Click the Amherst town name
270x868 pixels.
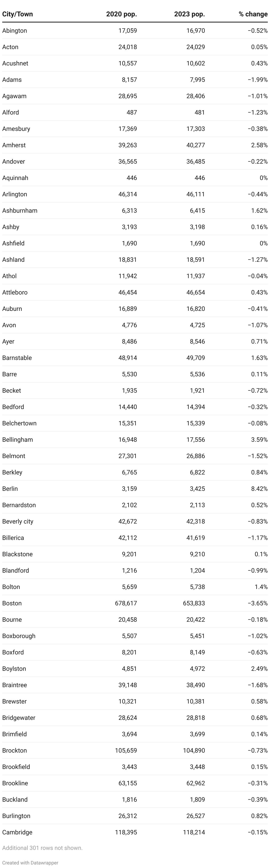click(14, 145)
